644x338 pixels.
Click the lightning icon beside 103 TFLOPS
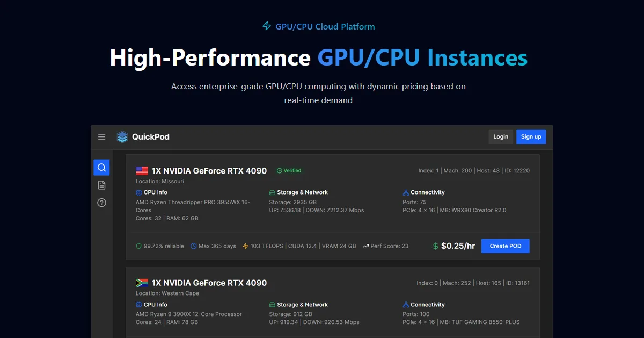click(246, 246)
